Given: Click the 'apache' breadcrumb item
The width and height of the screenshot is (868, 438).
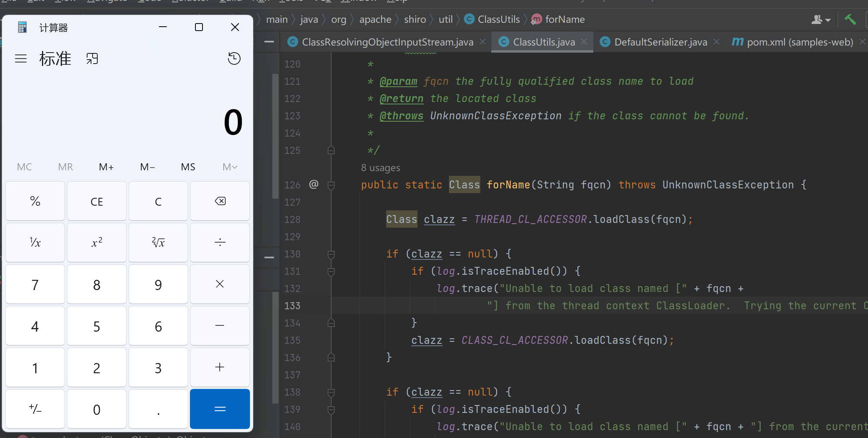Looking at the screenshot, I should (x=375, y=19).
